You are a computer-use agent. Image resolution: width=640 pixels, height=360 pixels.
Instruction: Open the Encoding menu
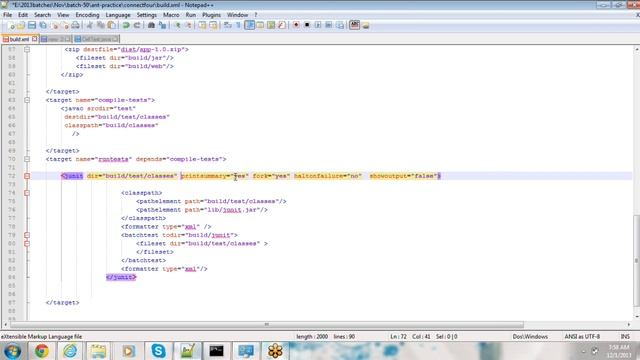pos(87,15)
